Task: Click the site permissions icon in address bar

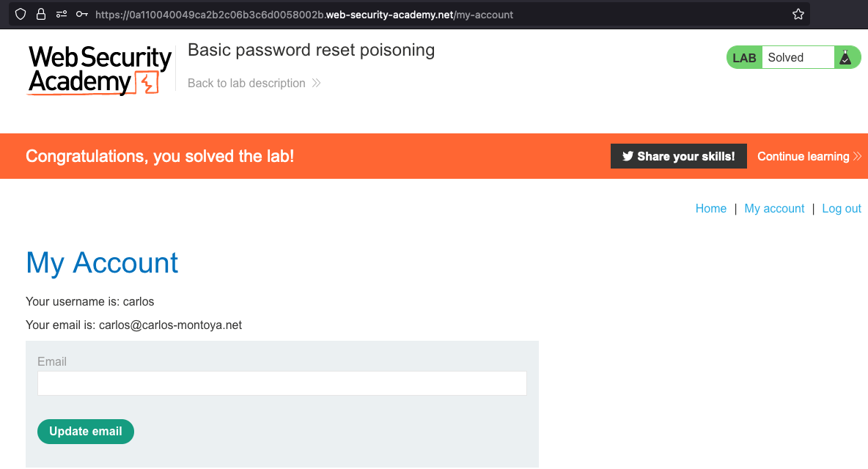Action: (62, 15)
